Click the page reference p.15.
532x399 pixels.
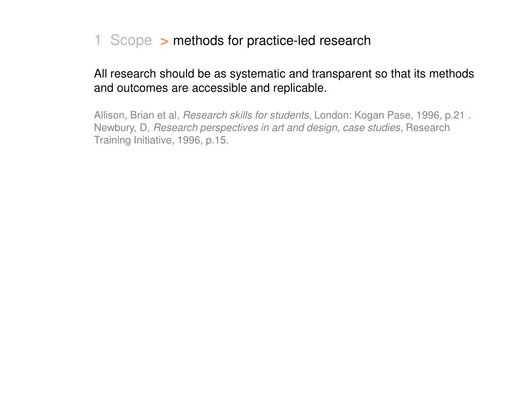coord(217,140)
